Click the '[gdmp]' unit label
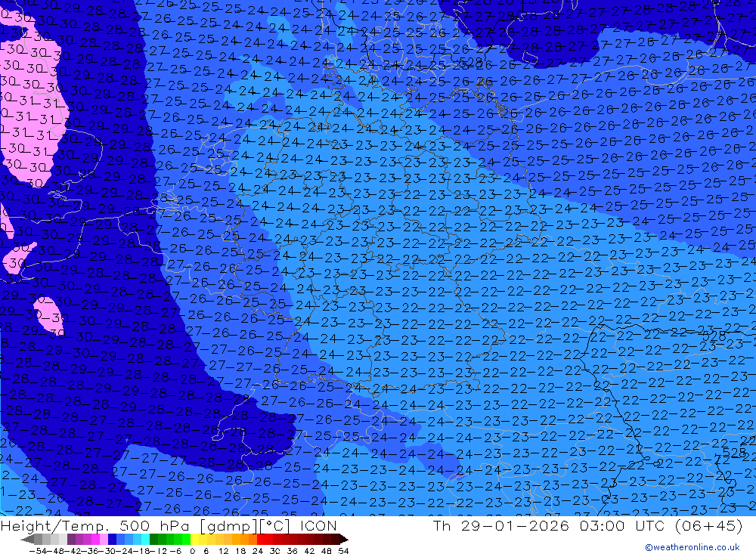 (228, 527)
